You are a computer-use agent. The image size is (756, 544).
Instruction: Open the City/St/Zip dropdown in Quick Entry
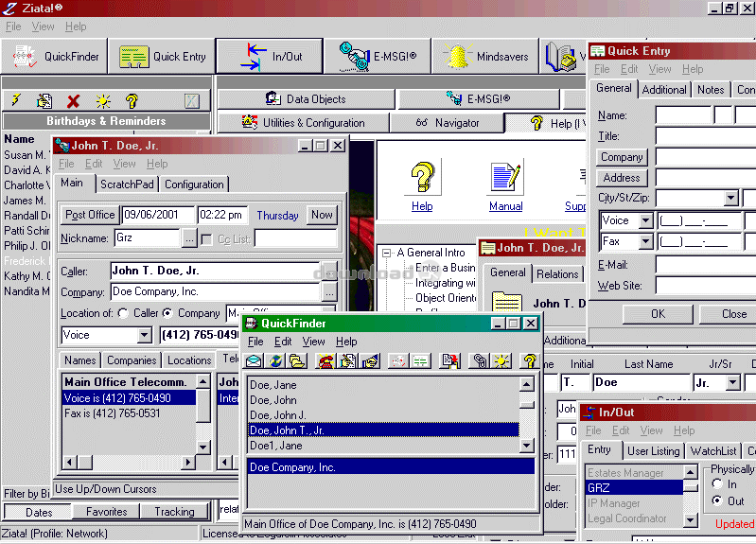(731, 198)
